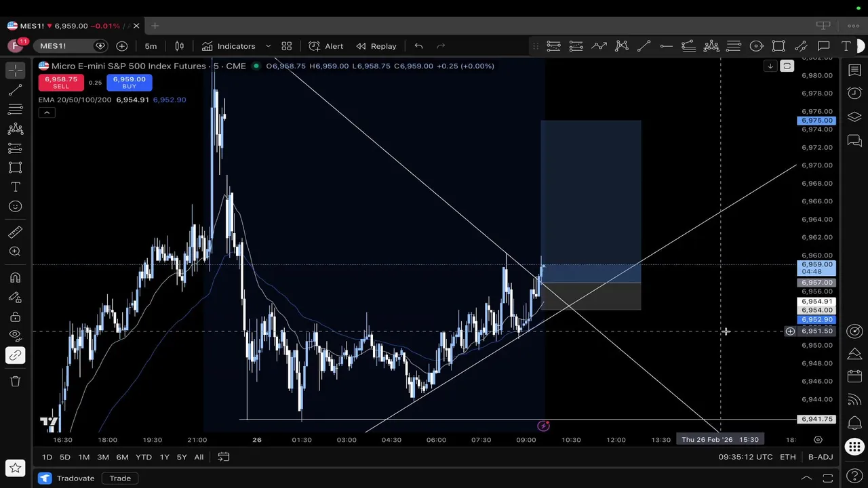Select the head and shoulders tool in favorites bar
Image resolution: width=868 pixels, height=488 pixels.
click(x=711, y=46)
